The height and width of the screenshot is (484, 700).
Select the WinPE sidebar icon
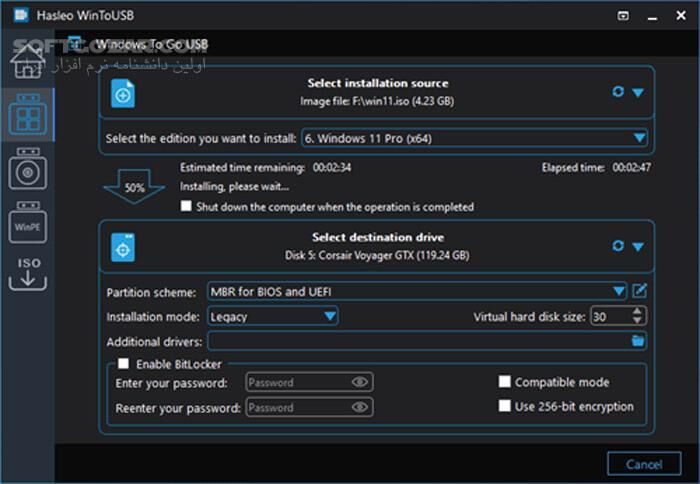pyautogui.click(x=27, y=225)
